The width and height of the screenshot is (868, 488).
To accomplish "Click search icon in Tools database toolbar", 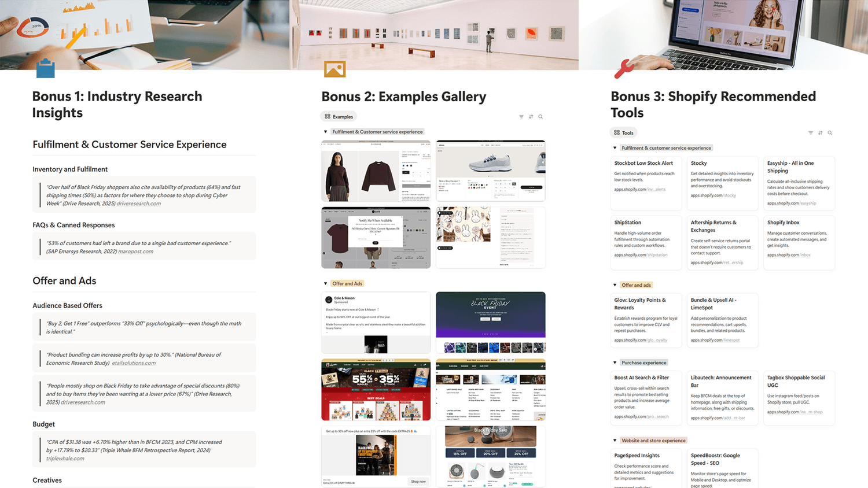I will point(830,133).
